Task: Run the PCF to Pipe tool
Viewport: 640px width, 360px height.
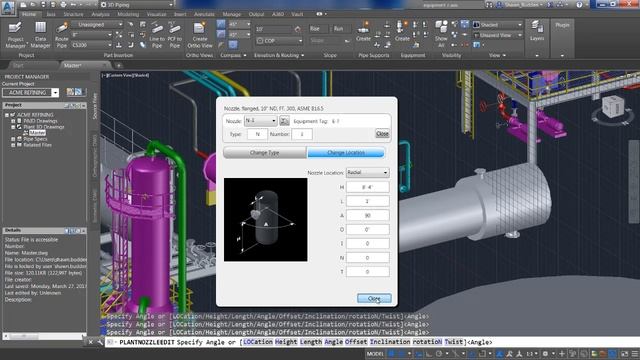Action: (x=174, y=34)
